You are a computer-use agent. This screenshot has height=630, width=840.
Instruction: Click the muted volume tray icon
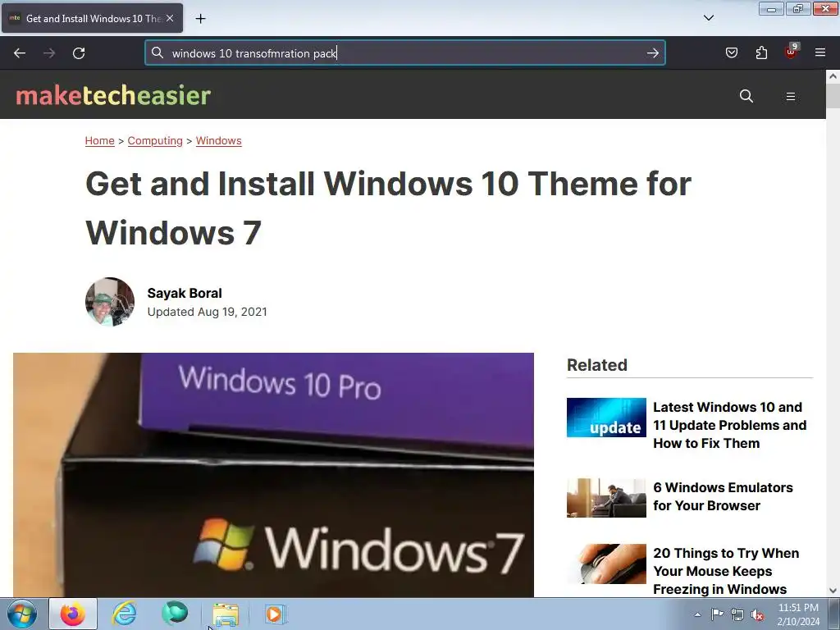pos(757,615)
